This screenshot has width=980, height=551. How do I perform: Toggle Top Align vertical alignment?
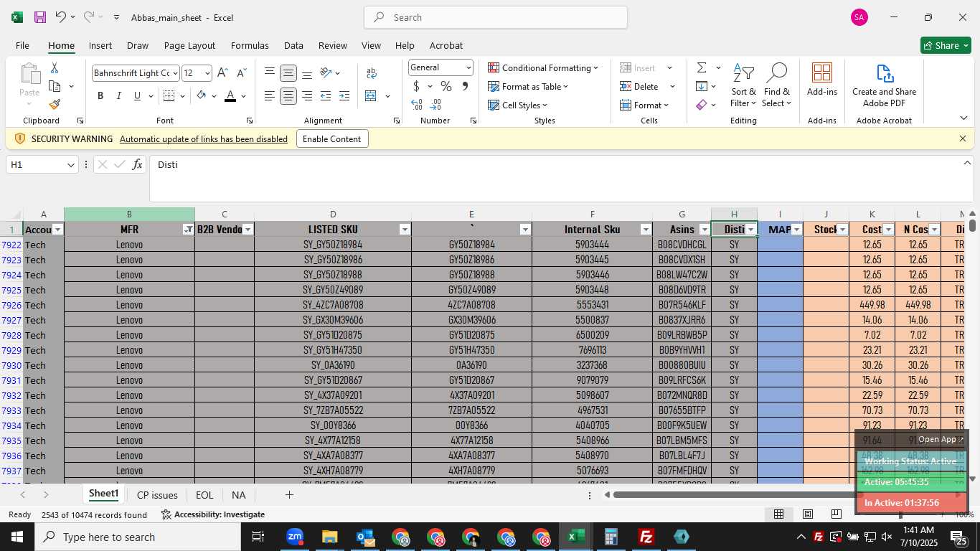coord(270,73)
